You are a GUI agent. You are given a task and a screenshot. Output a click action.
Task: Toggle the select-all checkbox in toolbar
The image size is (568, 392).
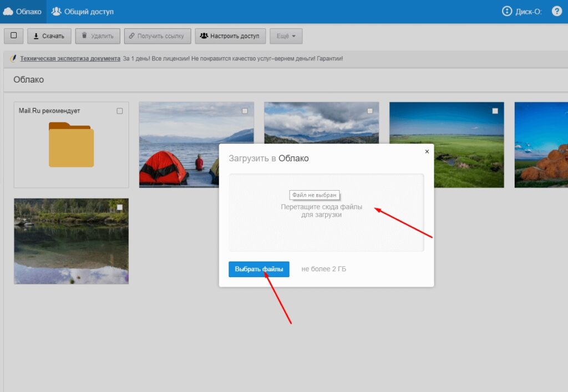click(14, 35)
